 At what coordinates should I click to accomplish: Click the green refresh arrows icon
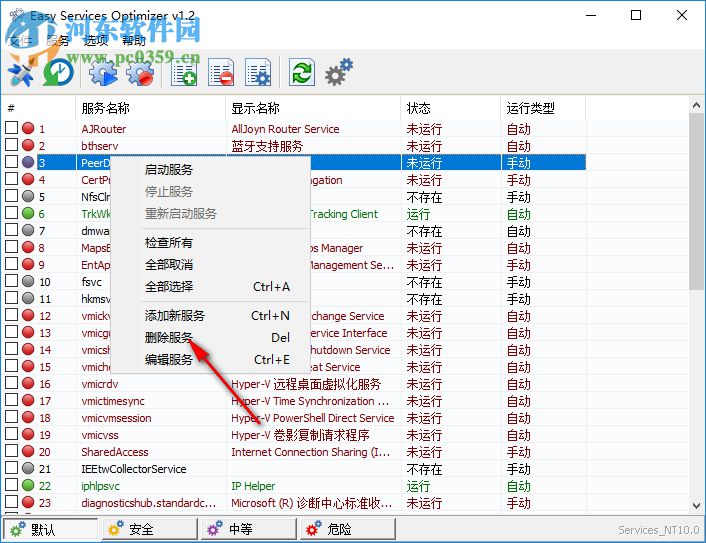[x=301, y=72]
